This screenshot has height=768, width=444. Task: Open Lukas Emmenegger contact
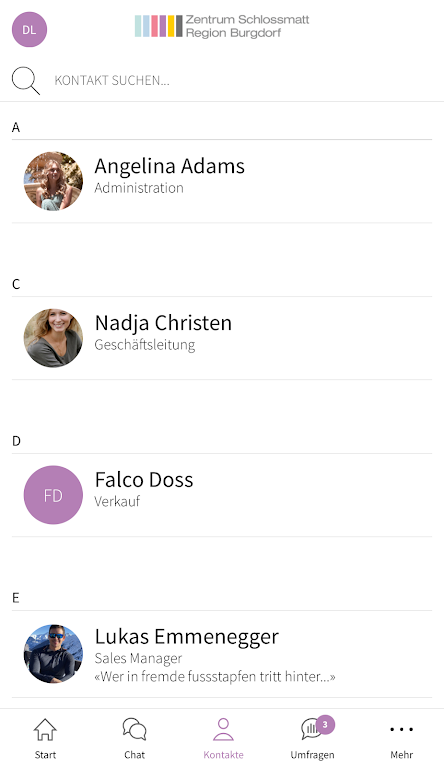click(x=222, y=654)
